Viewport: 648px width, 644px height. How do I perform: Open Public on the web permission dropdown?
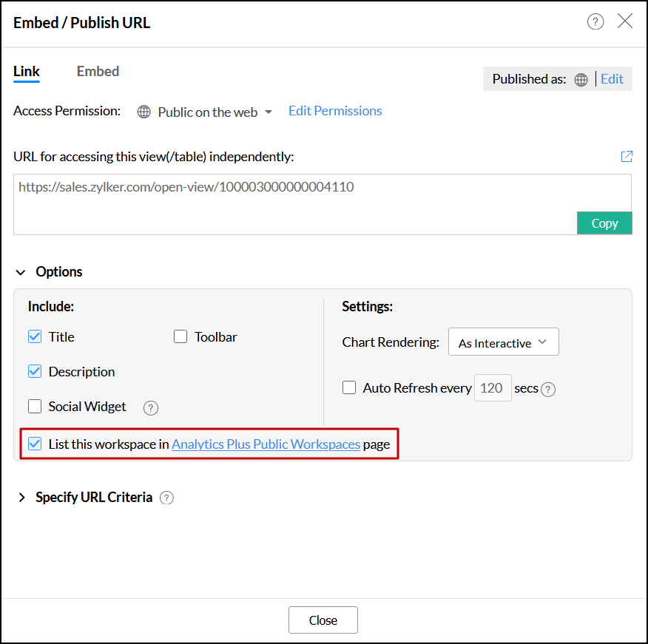(x=215, y=112)
